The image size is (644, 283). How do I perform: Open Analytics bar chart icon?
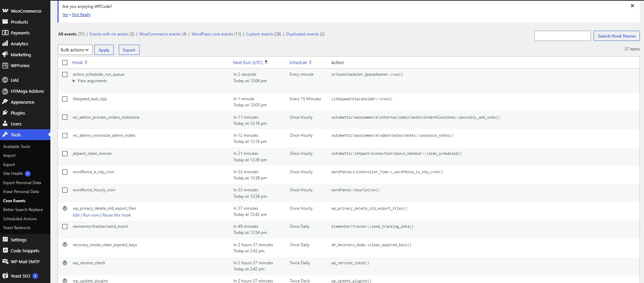point(5,44)
